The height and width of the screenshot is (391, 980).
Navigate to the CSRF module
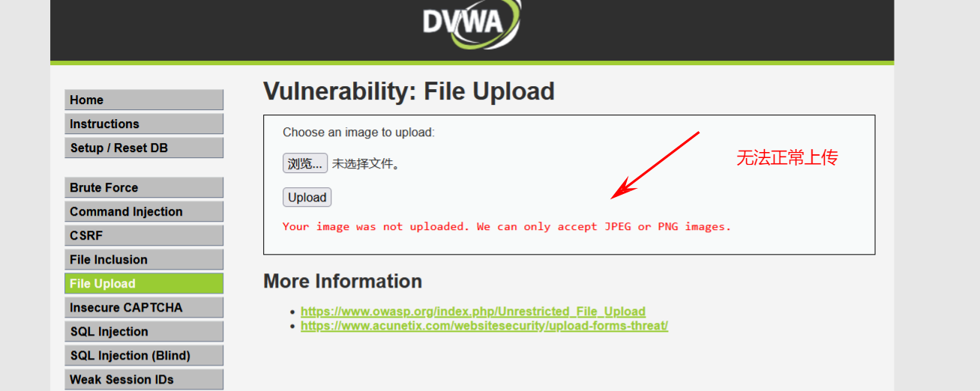pos(144,236)
